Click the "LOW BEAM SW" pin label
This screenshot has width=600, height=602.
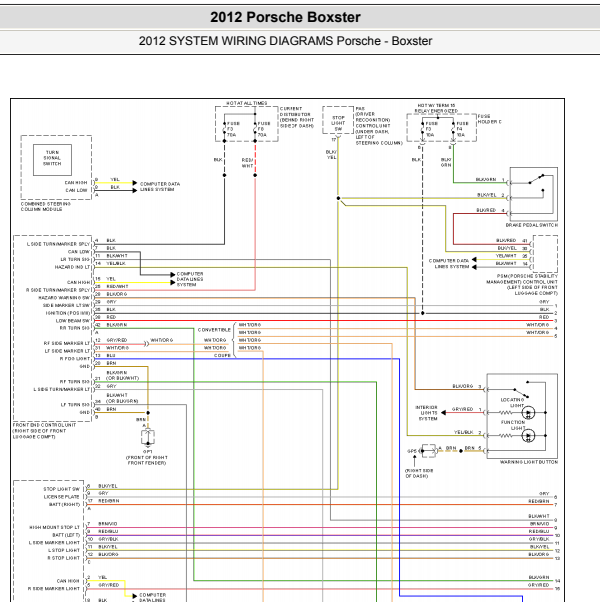click(73, 321)
